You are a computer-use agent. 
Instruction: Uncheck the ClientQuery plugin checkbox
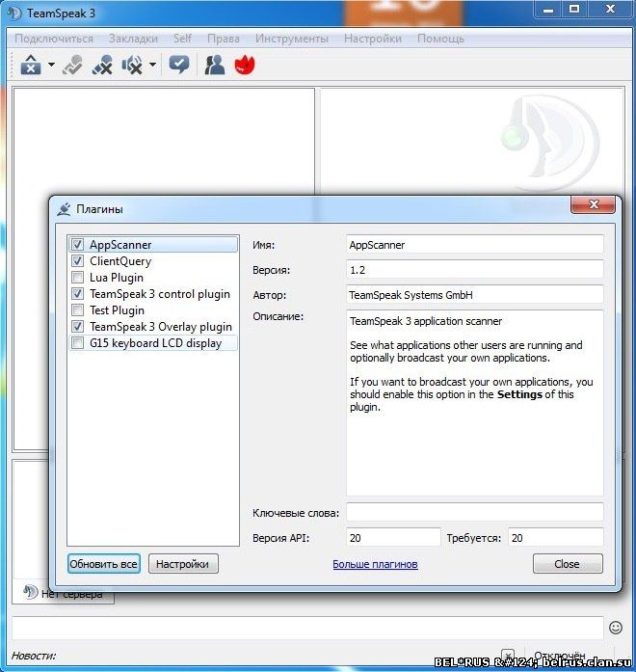coord(77,260)
